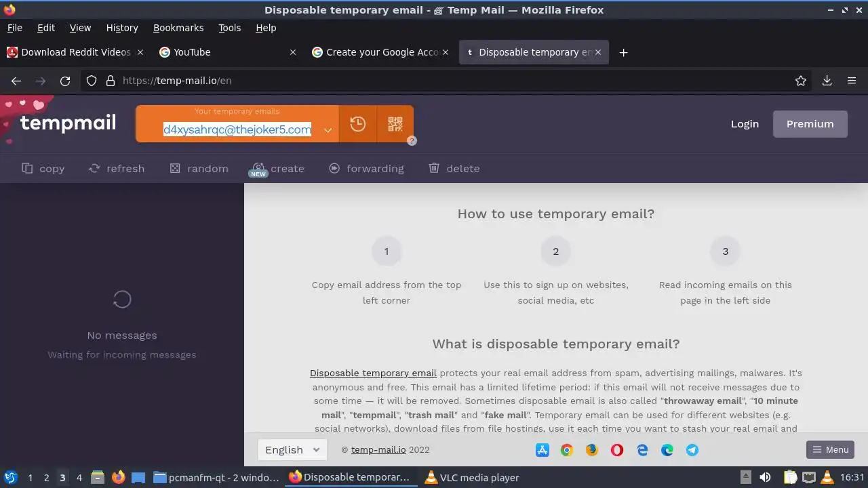Click the new Edge icon in footer
The height and width of the screenshot is (488, 868).
(667, 450)
